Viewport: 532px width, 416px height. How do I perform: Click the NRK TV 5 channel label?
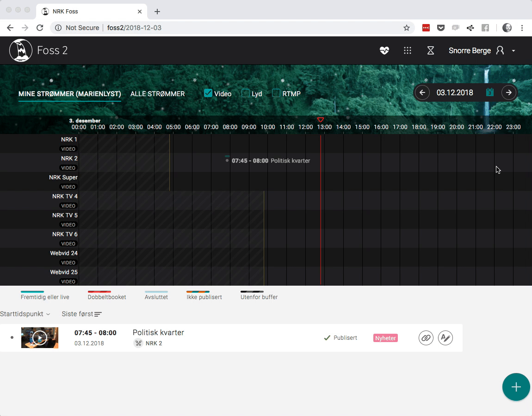(64, 215)
